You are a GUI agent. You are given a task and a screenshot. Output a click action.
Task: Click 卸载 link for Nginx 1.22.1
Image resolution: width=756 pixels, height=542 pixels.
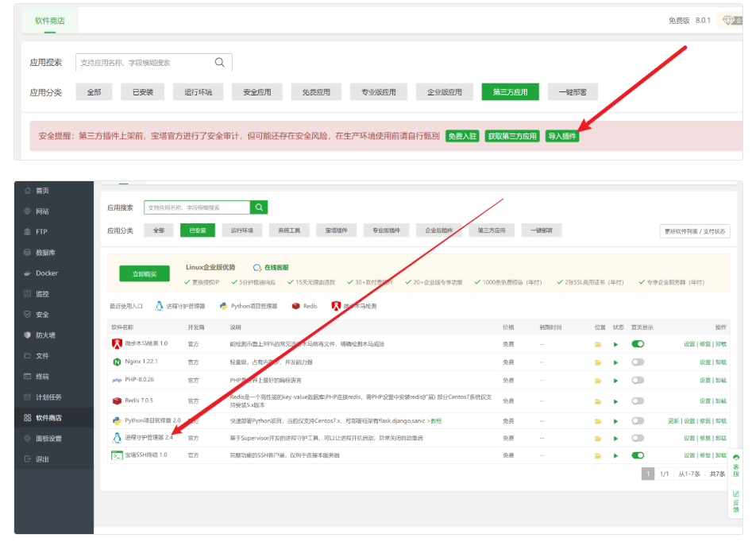[x=721, y=362]
